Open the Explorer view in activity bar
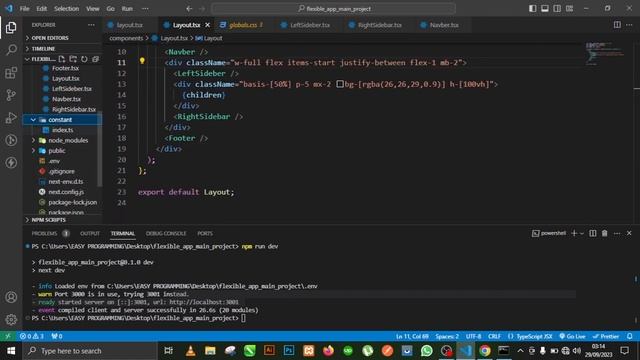This screenshot has height=360, width=640. [x=11, y=27]
